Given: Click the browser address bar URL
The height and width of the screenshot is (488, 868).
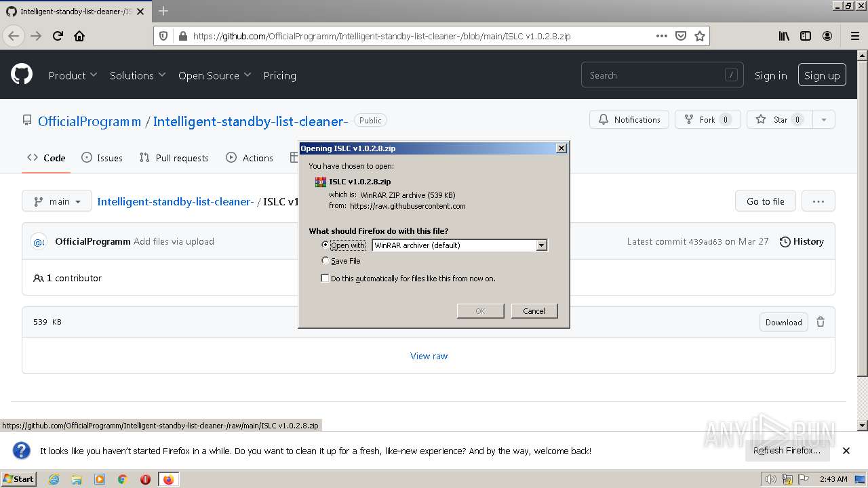Looking at the screenshot, I should 382,36.
